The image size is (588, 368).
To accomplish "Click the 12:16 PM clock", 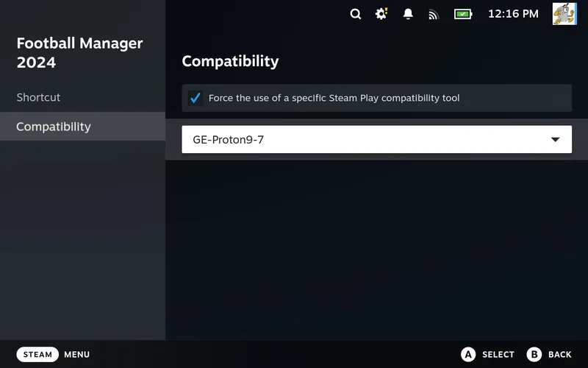I will [513, 14].
